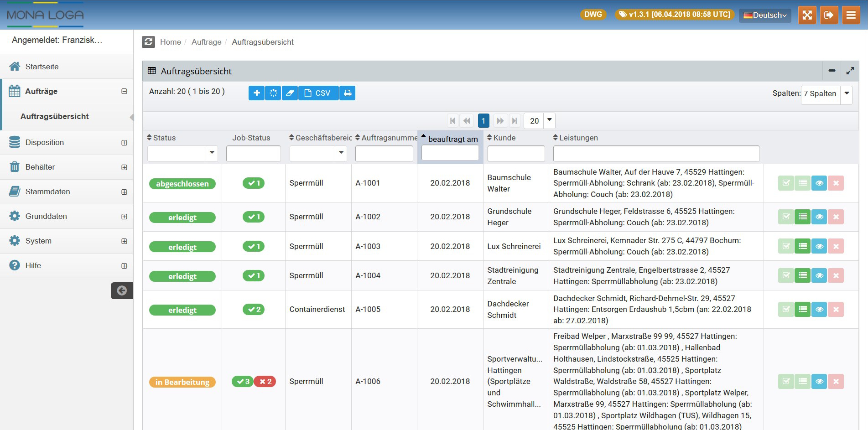868x430 pixels.
Task: Collapse the Auftragsübersicht panel with the minus icon
Action: pyautogui.click(x=832, y=71)
